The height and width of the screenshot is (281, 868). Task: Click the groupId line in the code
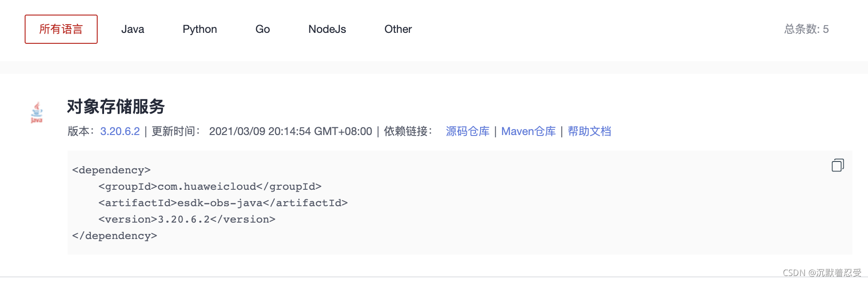tap(210, 187)
